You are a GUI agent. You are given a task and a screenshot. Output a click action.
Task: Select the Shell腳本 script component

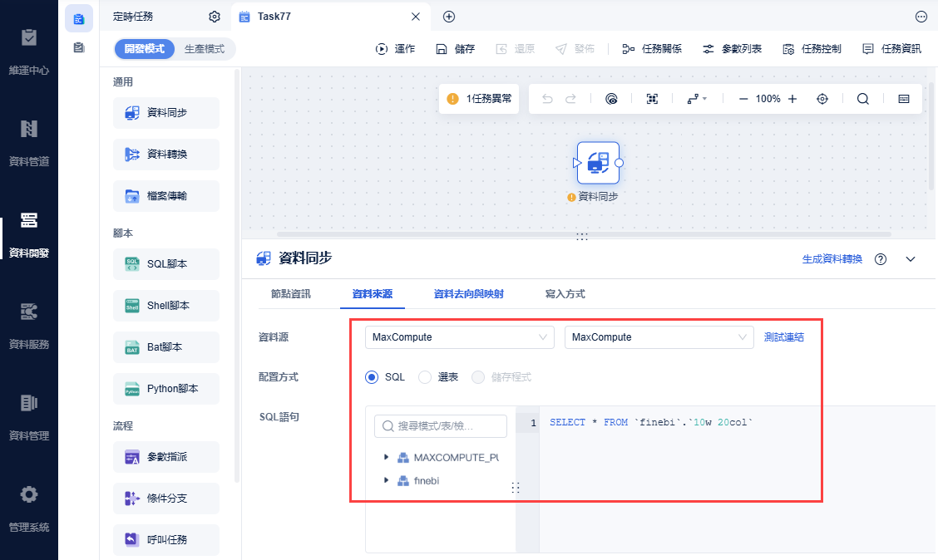coord(165,305)
